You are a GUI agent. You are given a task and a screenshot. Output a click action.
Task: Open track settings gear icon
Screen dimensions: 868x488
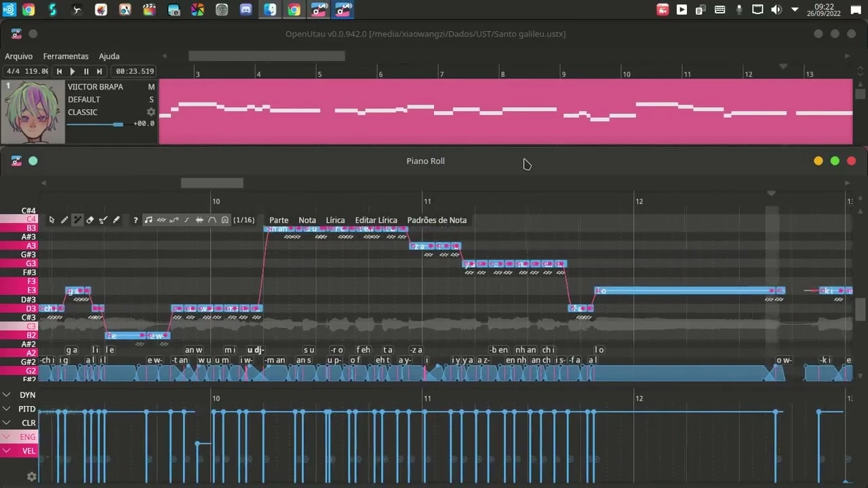point(151,112)
